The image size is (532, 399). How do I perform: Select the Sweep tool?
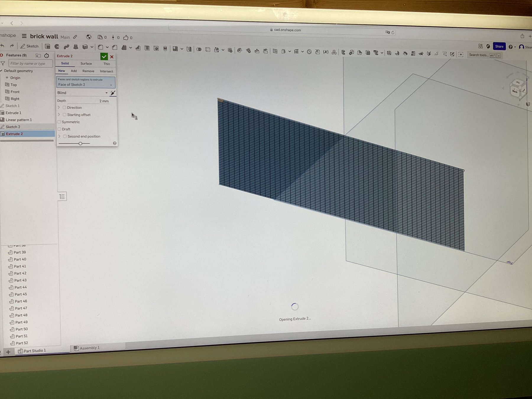66,47
